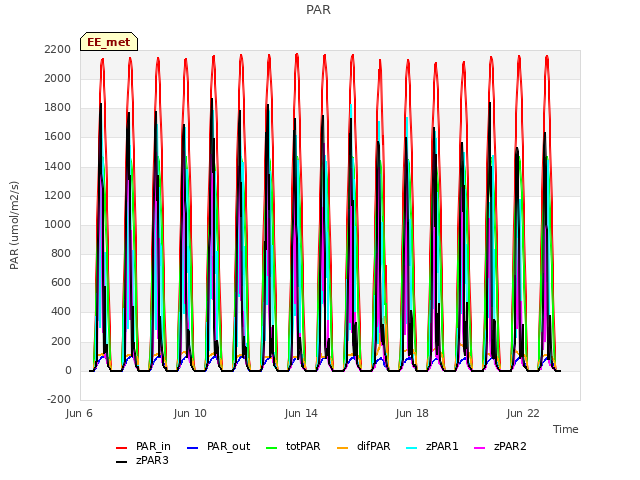Image resolution: width=640 pixels, height=480 pixels.
Task: Click the red PAR_in legend swatch
Action: pyautogui.click(x=122, y=448)
